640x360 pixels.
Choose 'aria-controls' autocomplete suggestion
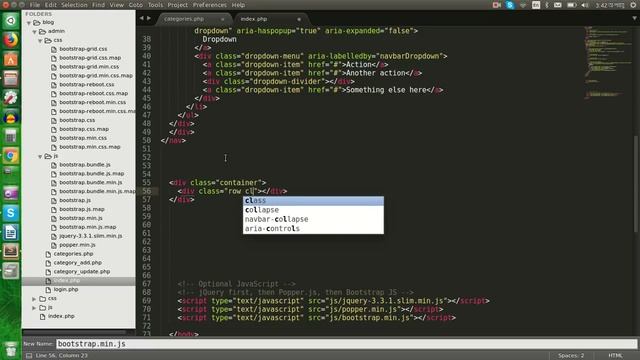point(313,229)
